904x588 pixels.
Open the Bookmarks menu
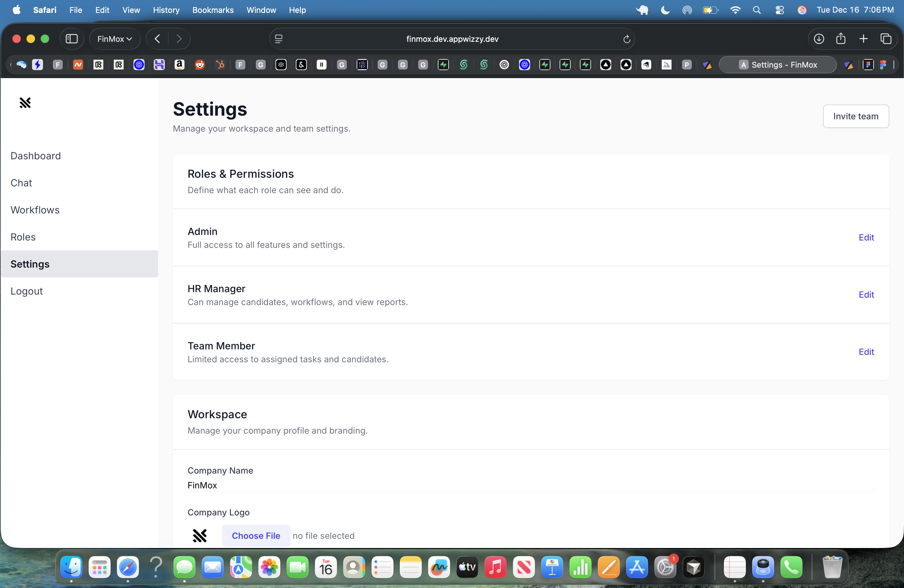coord(213,10)
